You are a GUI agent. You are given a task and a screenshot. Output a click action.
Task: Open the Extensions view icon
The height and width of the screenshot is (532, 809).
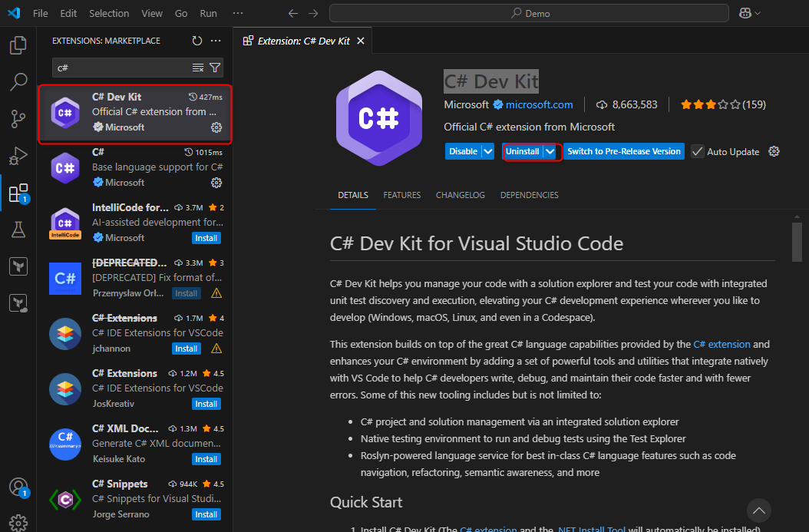18,193
